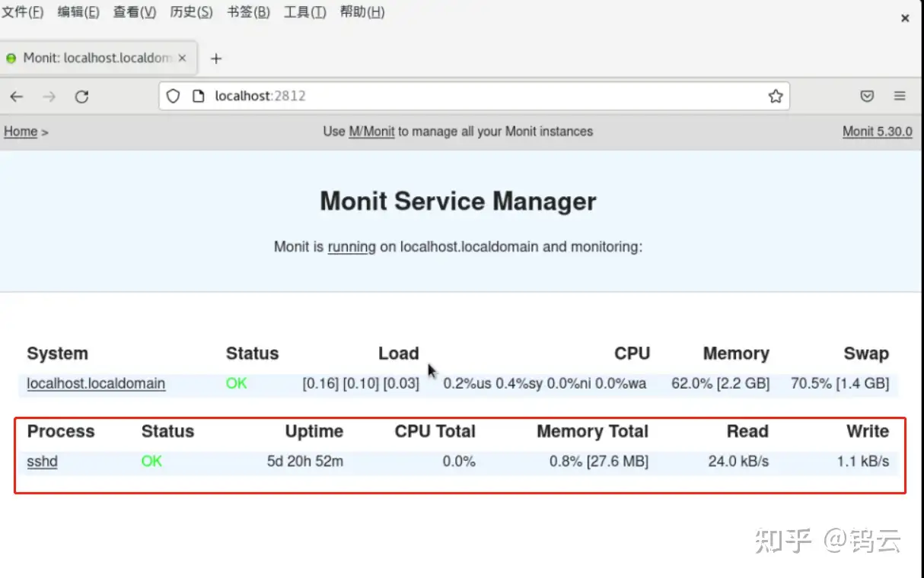Open the hamburger application menu

tap(900, 97)
